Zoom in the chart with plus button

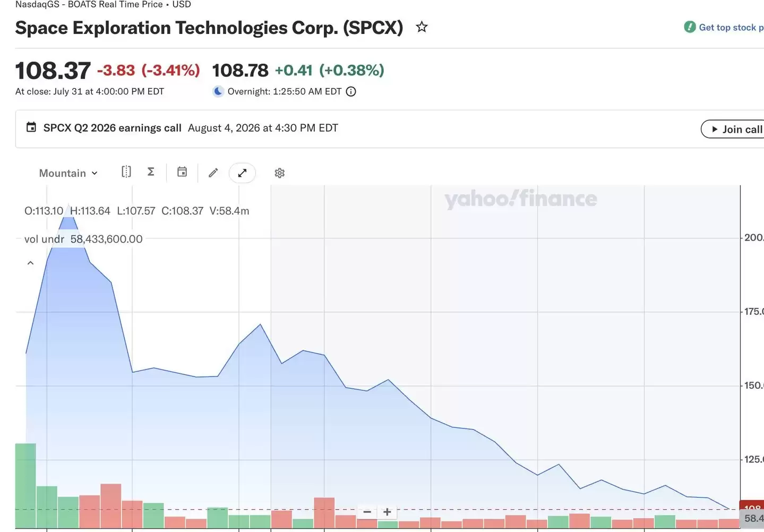(387, 512)
